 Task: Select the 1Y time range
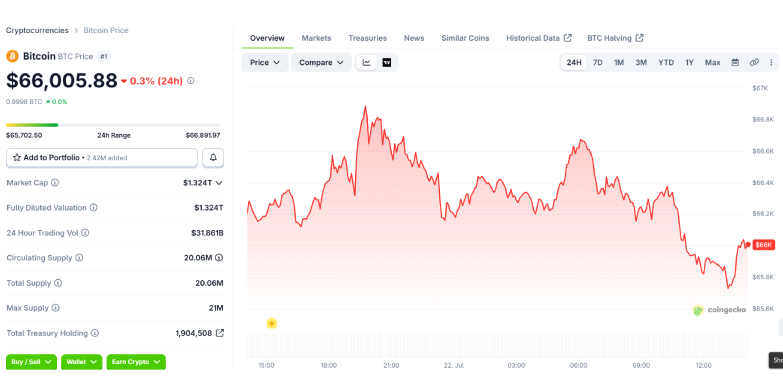pos(690,62)
